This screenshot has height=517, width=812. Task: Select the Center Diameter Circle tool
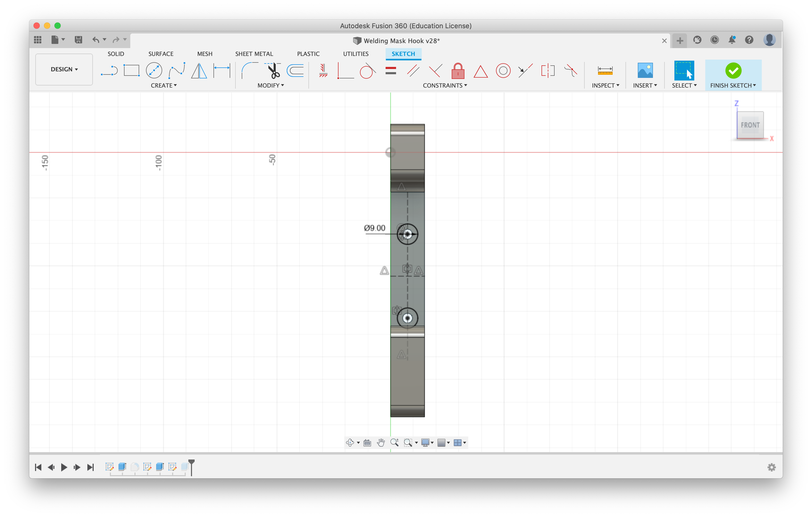click(154, 70)
